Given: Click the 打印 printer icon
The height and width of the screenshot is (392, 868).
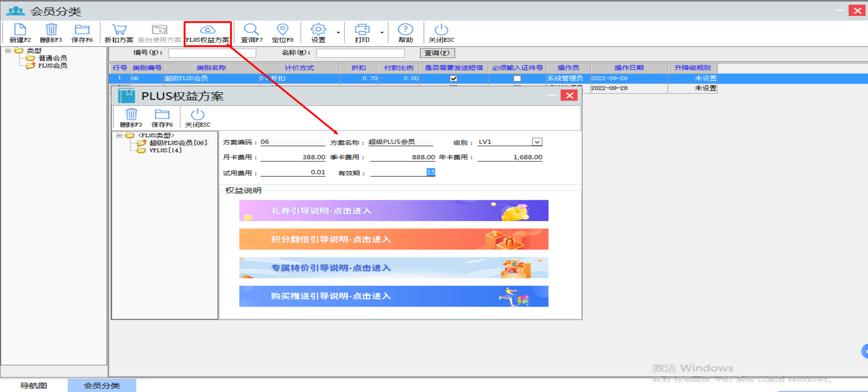Looking at the screenshot, I should click(362, 30).
